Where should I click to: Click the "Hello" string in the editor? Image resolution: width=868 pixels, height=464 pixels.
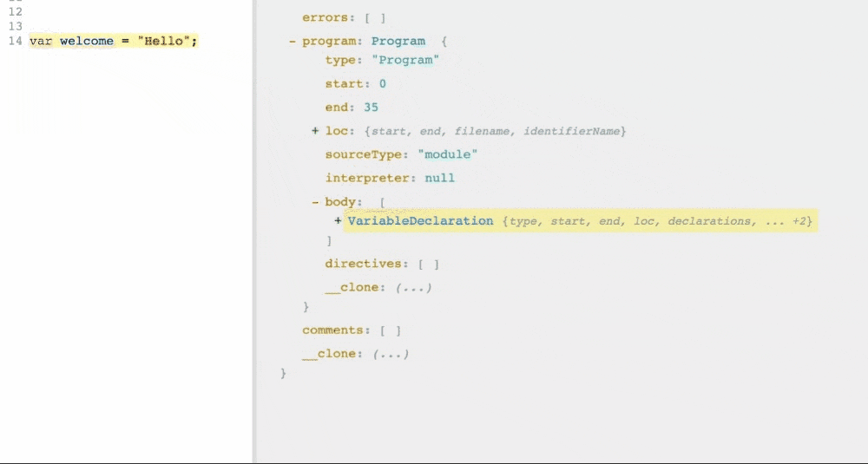click(164, 41)
